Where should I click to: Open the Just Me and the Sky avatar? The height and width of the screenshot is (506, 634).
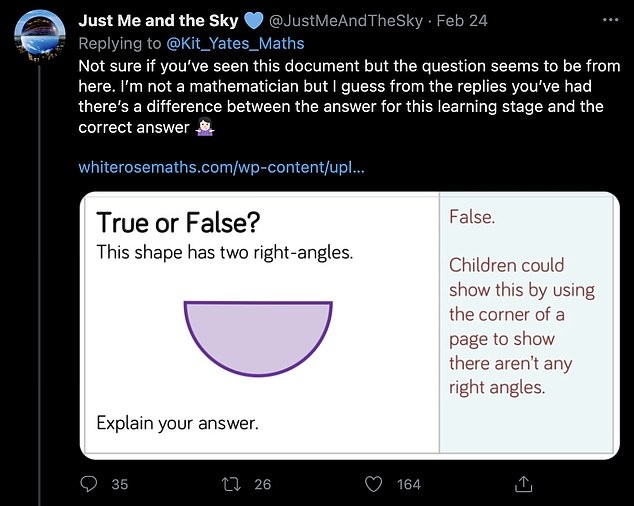(40, 40)
